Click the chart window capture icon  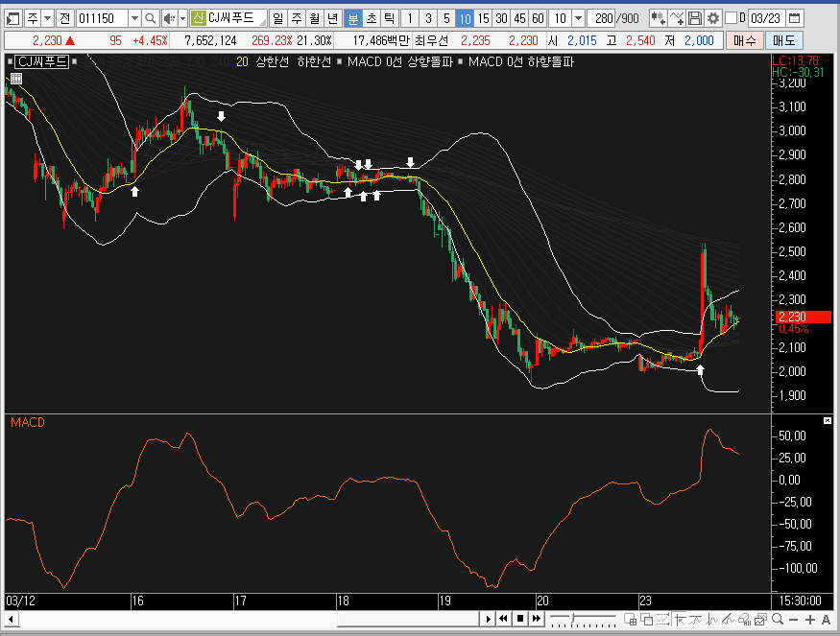tap(760, 620)
